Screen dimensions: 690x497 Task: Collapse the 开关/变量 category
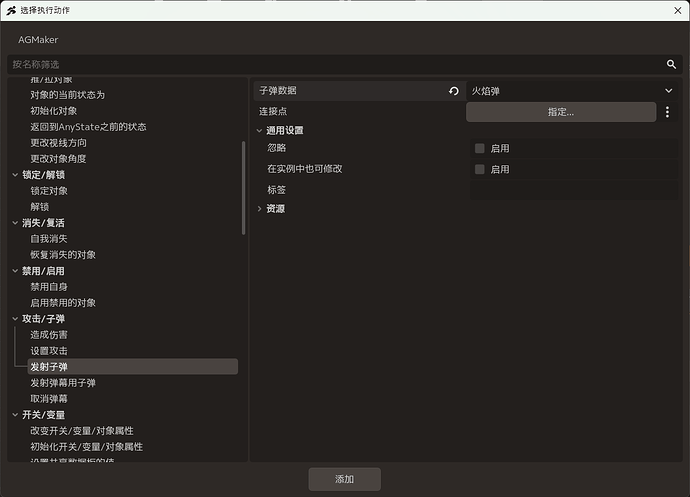(x=15, y=415)
